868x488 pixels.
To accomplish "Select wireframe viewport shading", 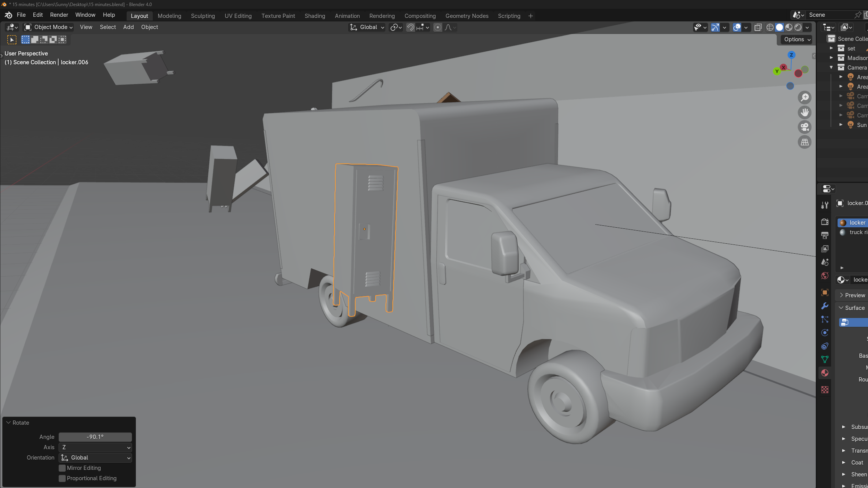I will 770,27.
